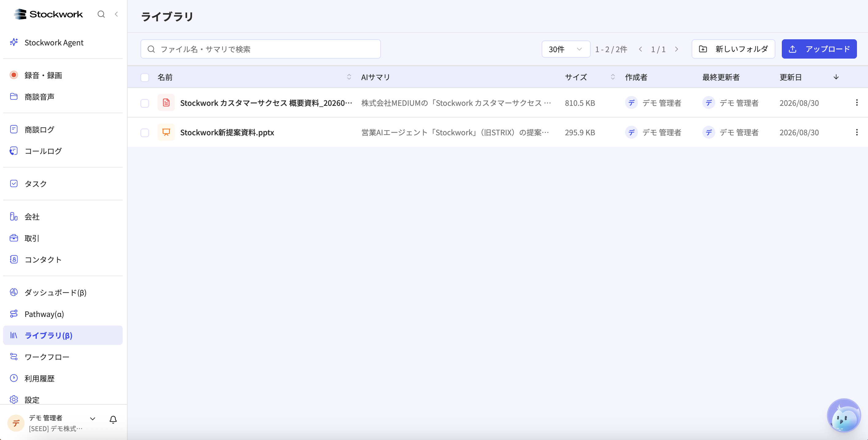This screenshot has width=868, height=440.
Task: Select ワークフロー menu item
Action: [x=63, y=357]
